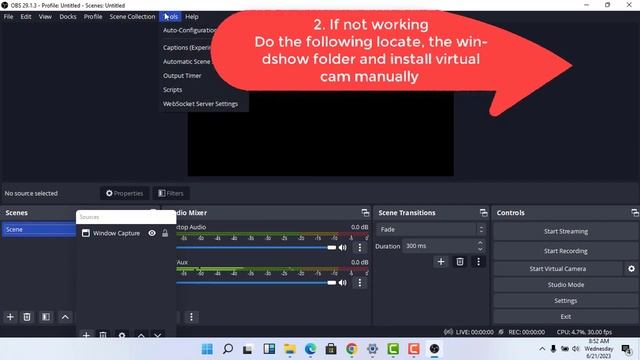Increase the transition Duration with the up arrow
Screen dimensions: 640x360
(480, 243)
